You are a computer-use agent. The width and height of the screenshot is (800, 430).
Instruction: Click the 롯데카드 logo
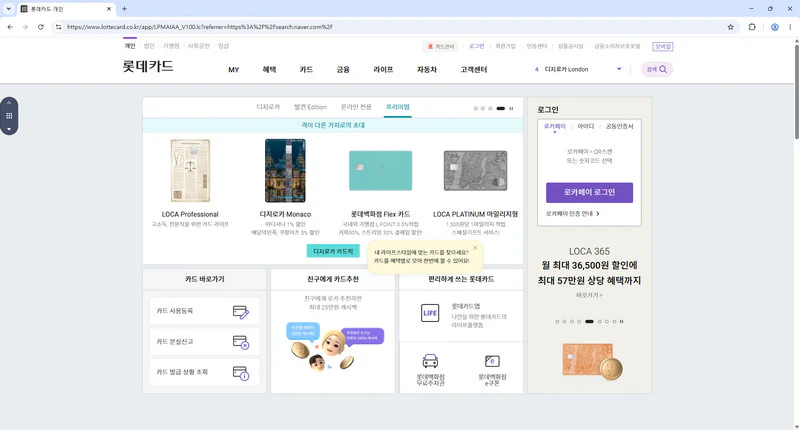[148, 66]
